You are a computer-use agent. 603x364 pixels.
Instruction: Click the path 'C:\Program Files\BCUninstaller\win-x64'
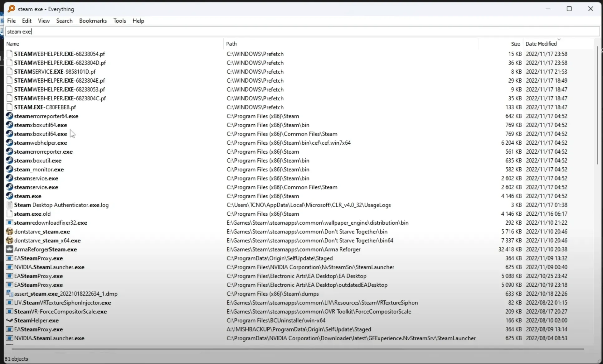[276, 320]
